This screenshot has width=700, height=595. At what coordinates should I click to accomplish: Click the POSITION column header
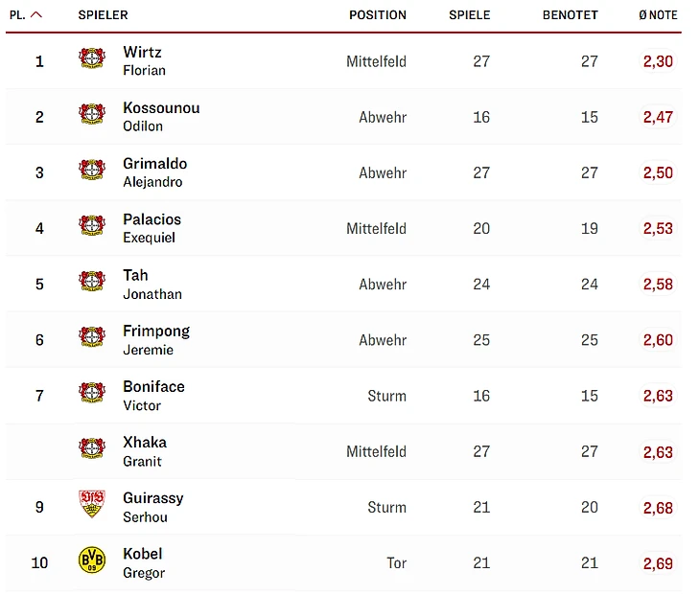click(377, 15)
